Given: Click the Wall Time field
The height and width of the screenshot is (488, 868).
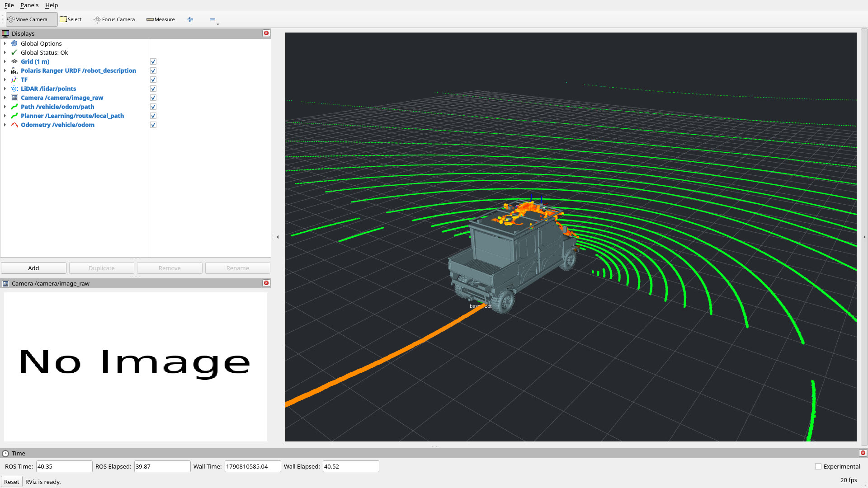Looking at the screenshot, I should [253, 466].
